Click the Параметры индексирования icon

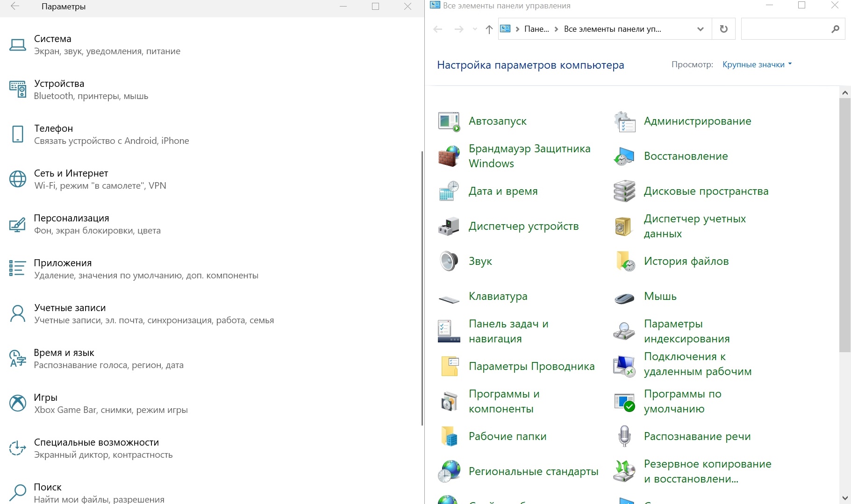tap(624, 331)
